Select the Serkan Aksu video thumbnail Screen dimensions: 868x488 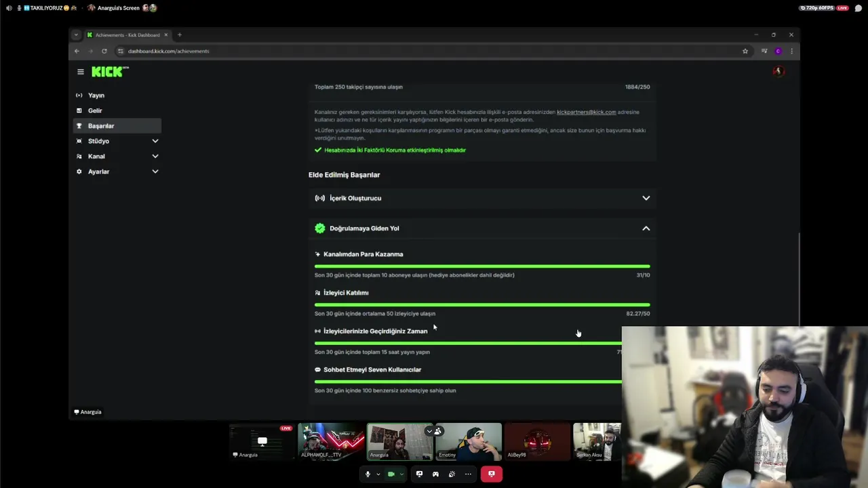(x=597, y=442)
